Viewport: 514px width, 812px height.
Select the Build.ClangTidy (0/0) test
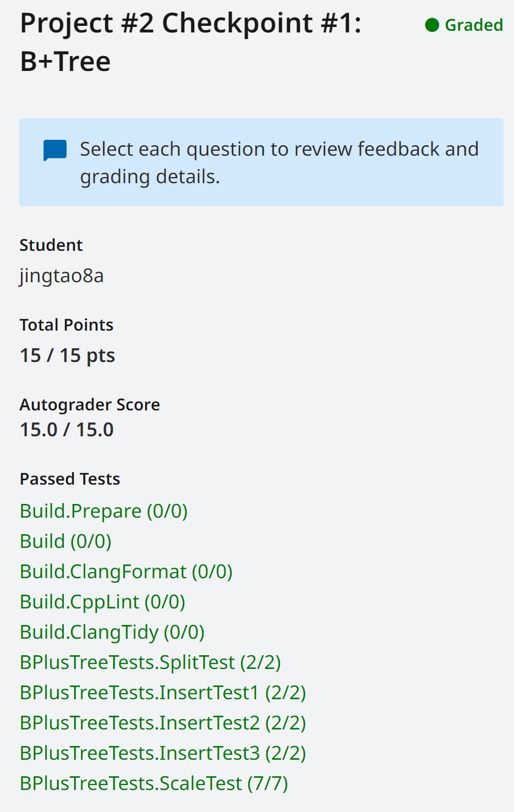tap(112, 632)
